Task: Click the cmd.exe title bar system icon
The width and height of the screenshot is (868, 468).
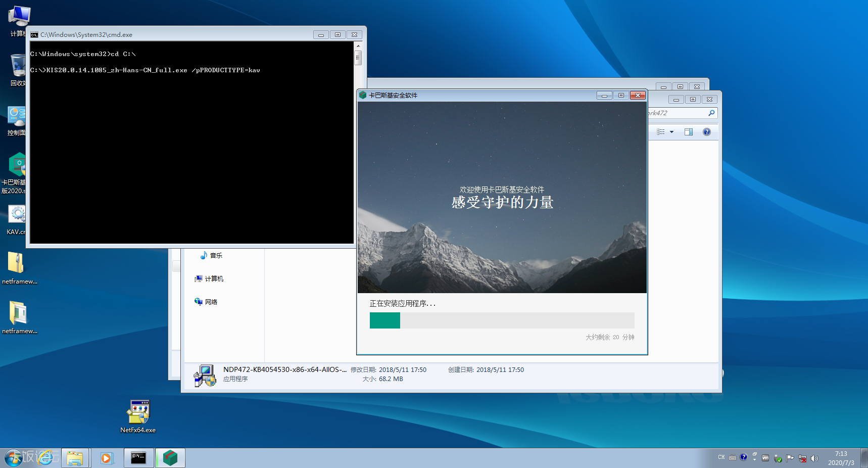Action: [x=34, y=35]
